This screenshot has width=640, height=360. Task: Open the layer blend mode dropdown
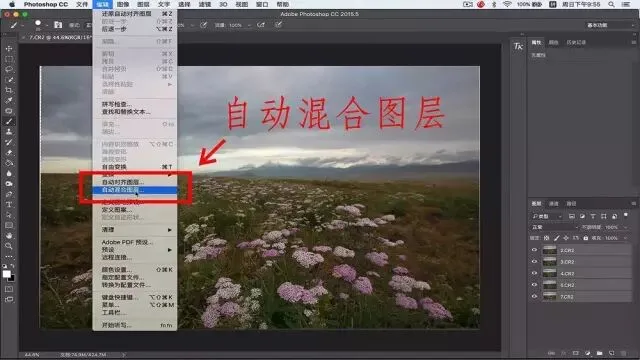click(x=555, y=227)
